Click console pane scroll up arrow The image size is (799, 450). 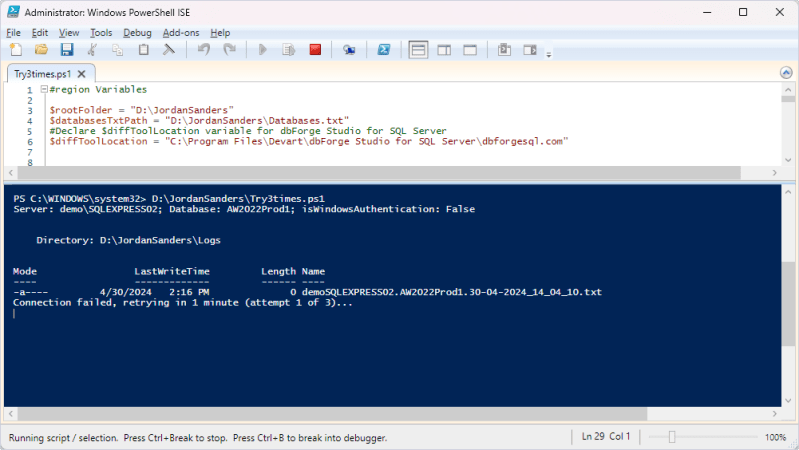(x=788, y=192)
